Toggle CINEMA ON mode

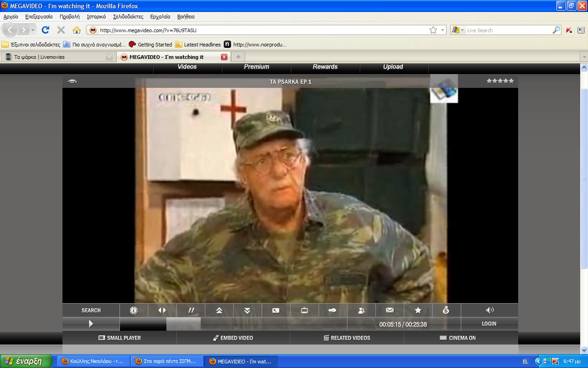coord(461,338)
